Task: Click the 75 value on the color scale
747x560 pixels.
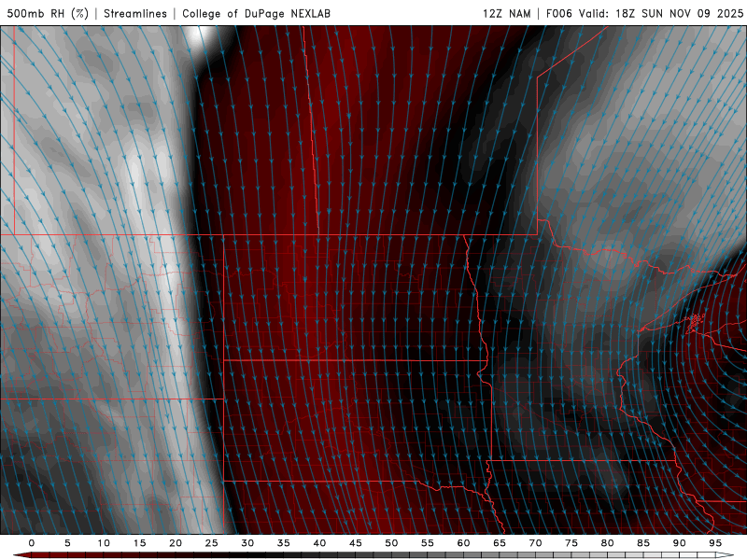Action: [571, 543]
